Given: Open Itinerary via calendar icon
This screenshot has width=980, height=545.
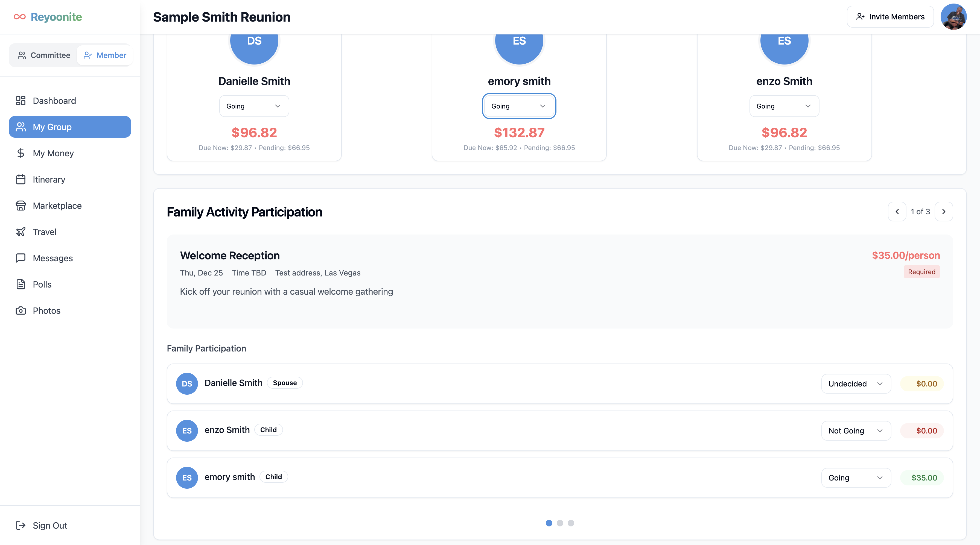Looking at the screenshot, I should coord(21,180).
